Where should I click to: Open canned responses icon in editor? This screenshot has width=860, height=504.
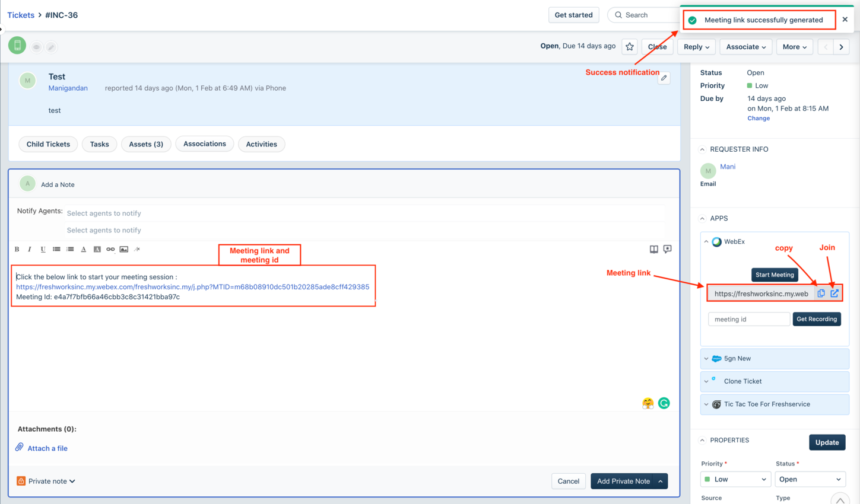tap(668, 250)
